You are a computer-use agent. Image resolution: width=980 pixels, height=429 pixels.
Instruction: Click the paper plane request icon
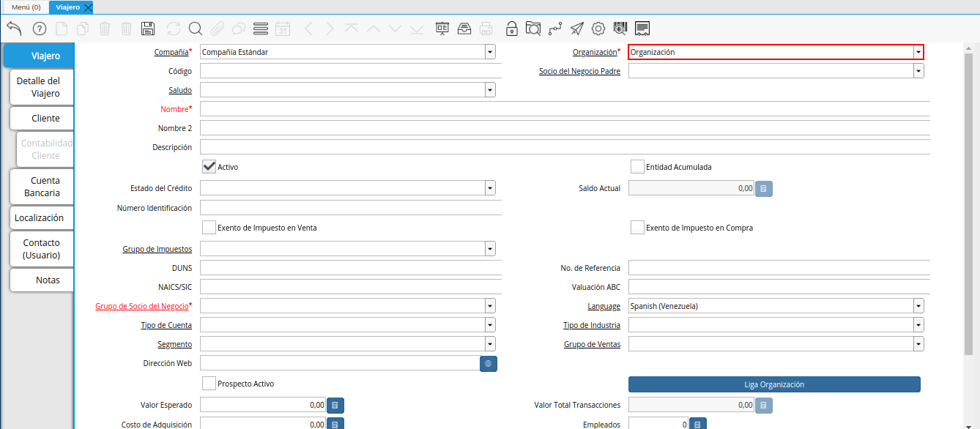(577, 29)
